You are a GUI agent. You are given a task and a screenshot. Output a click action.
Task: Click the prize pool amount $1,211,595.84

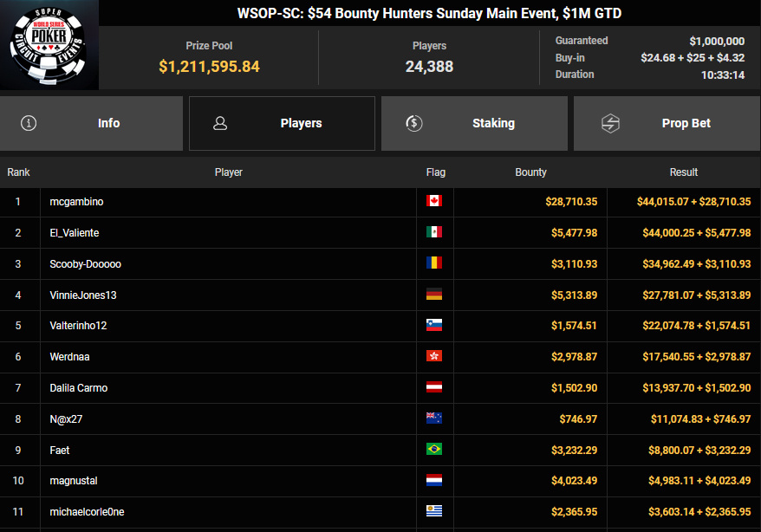(209, 67)
